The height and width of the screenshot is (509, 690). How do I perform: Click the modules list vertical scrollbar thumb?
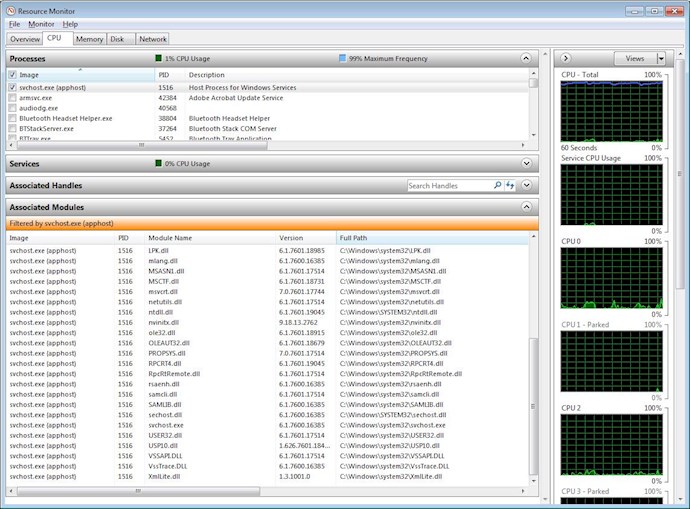coord(533,406)
